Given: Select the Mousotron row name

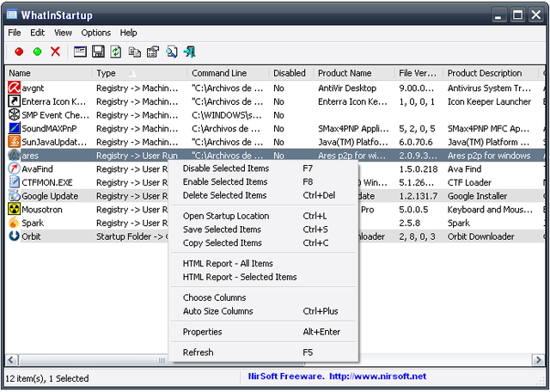Looking at the screenshot, I should point(42,210).
